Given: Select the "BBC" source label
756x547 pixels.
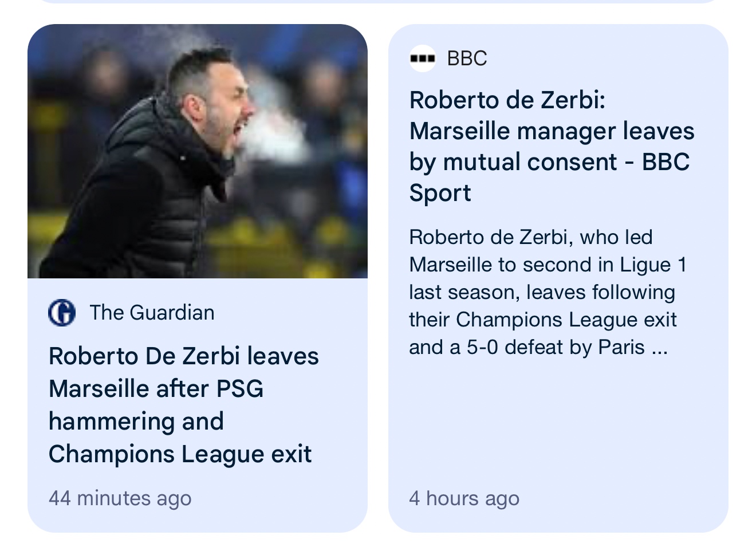Looking at the screenshot, I should pyautogui.click(x=467, y=58).
